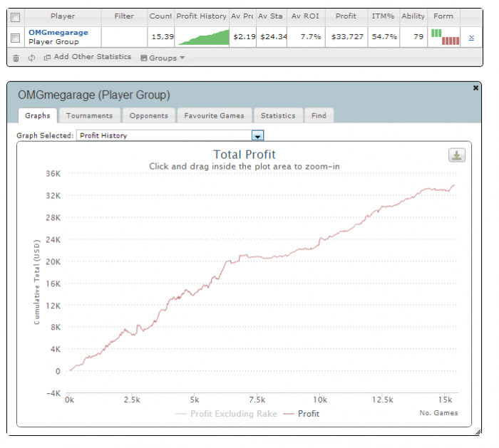
Task: Sort by the Profit column header
Action: 346,16
